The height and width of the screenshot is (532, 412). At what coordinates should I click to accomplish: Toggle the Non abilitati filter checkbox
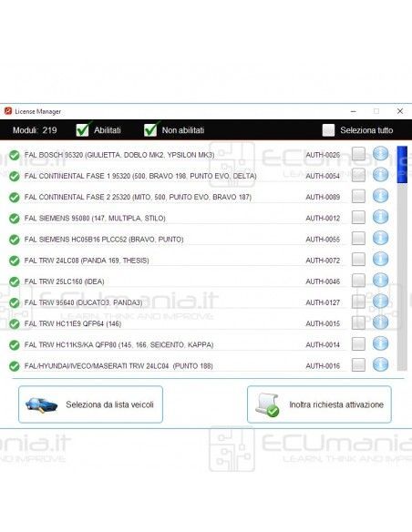click(x=150, y=129)
